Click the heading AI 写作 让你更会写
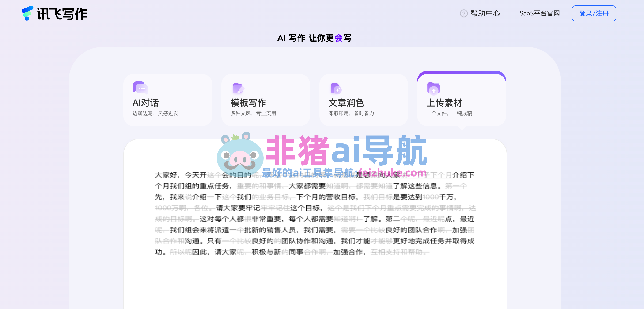This screenshot has width=644, height=309. 314,38
